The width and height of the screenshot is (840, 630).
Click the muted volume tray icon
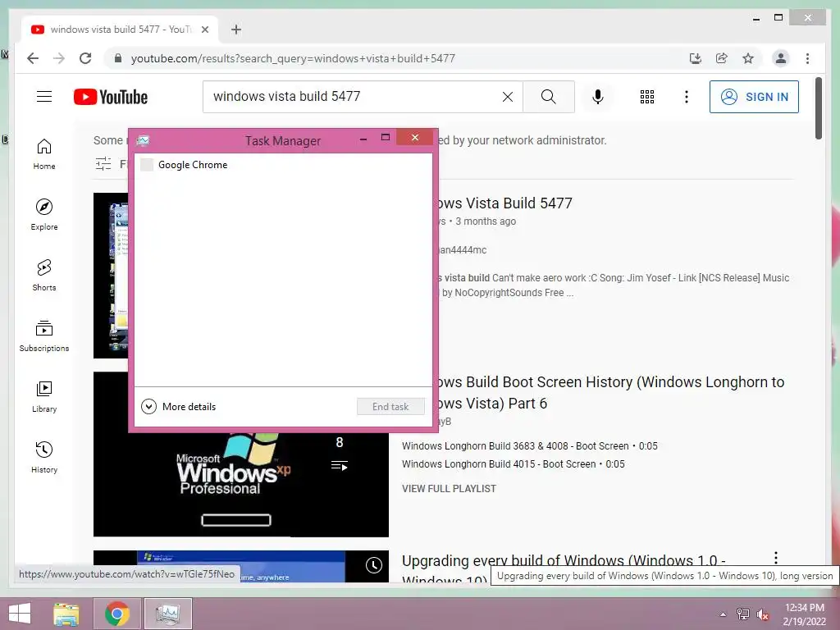click(x=763, y=614)
